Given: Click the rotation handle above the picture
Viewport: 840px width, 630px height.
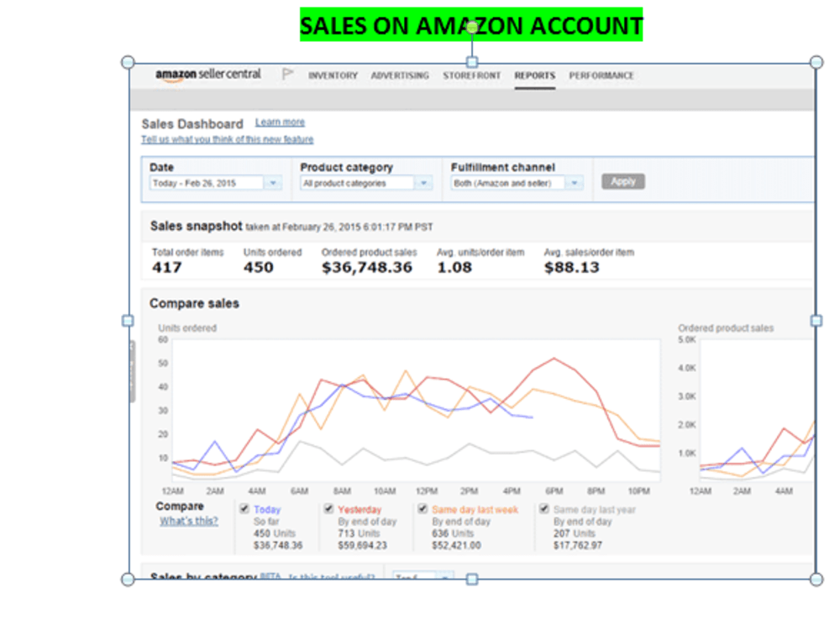Looking at the screenshot, I should point(472,28).
